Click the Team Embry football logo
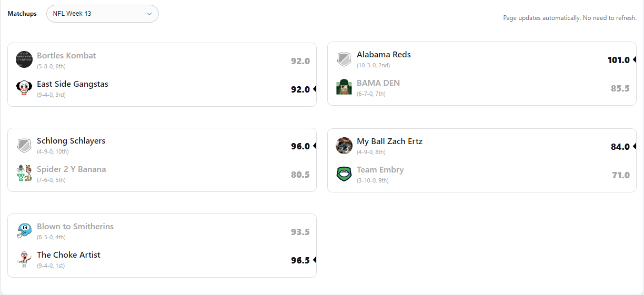Screen dimensions: 644x295 coord(344,174)
